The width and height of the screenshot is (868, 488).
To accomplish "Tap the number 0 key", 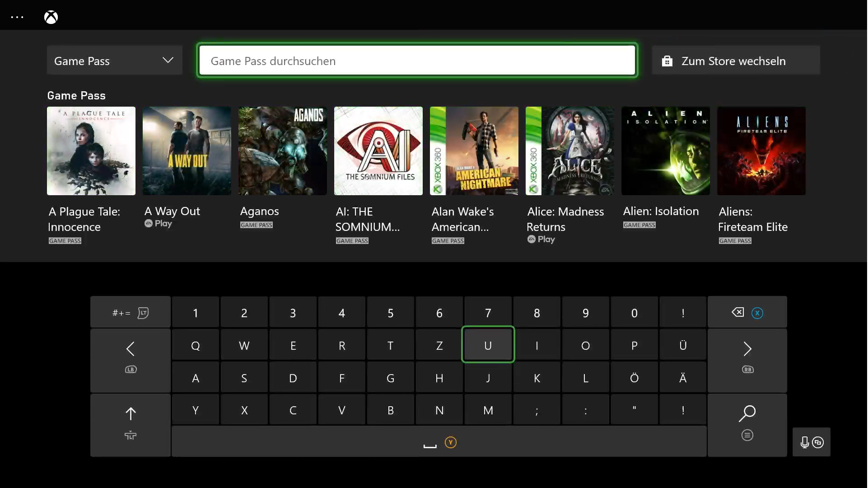I will tap(635, 313).
